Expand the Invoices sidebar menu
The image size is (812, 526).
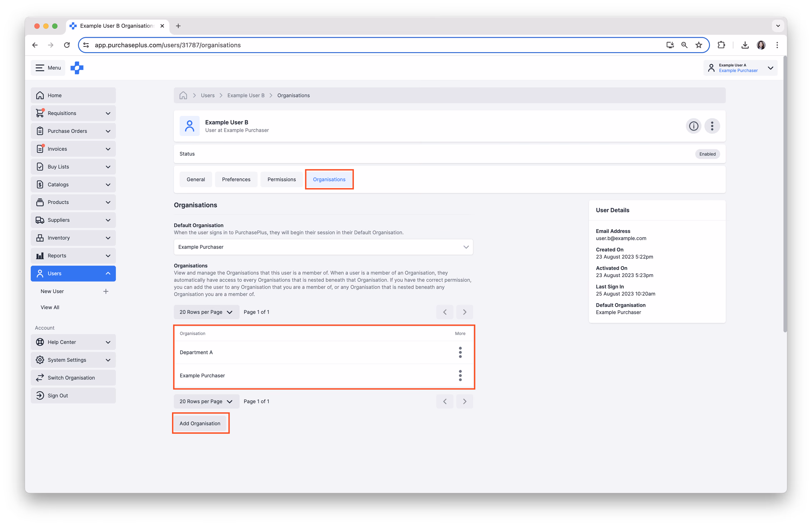[x=73, y=149]
